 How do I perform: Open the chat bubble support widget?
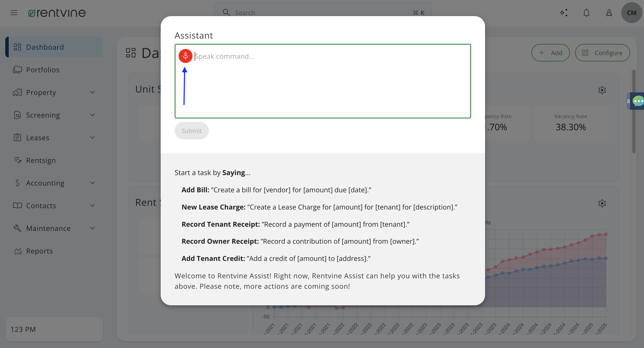(637, 101)
